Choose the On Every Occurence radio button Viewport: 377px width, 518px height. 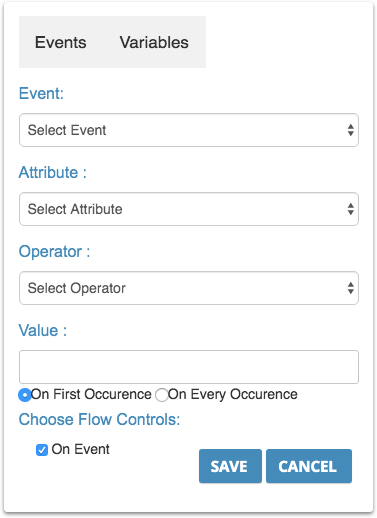(162, 395)
